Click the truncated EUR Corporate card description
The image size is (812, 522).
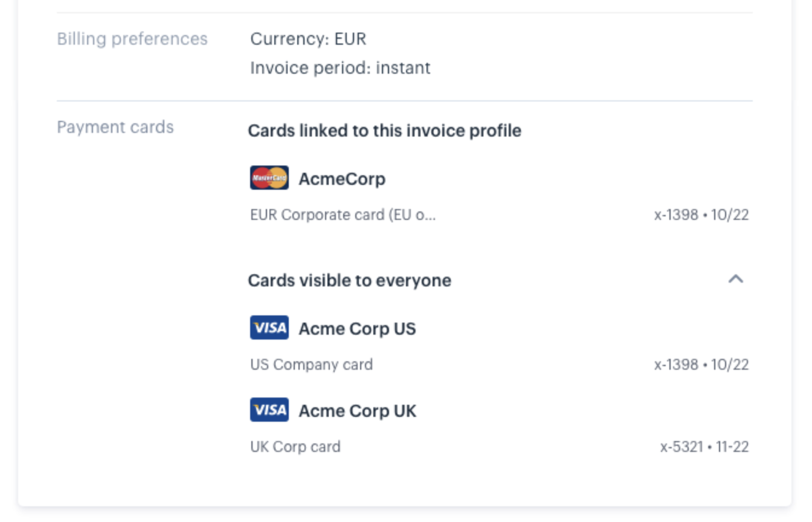[343, 215]
